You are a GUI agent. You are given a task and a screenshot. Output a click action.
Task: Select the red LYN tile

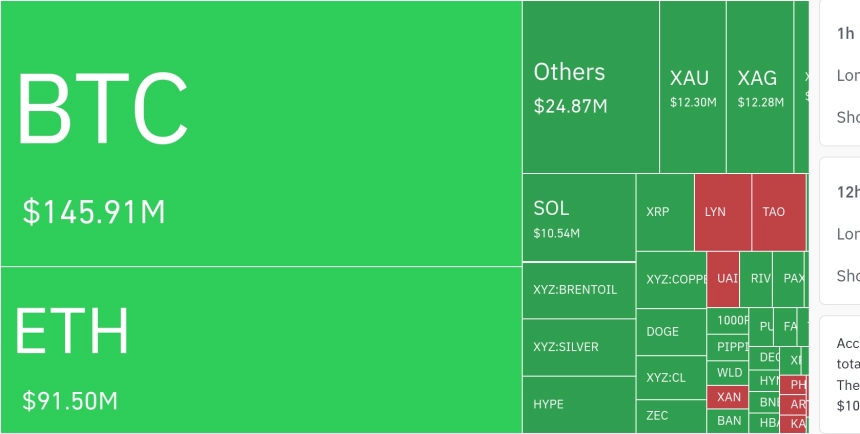point(722,212)
